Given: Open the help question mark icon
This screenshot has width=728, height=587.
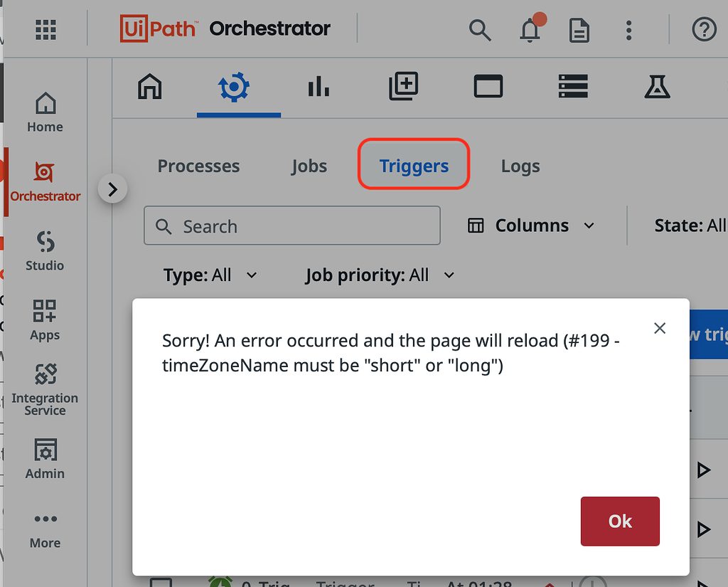Looking at the screenshot, I should click(x=705, y=30).
